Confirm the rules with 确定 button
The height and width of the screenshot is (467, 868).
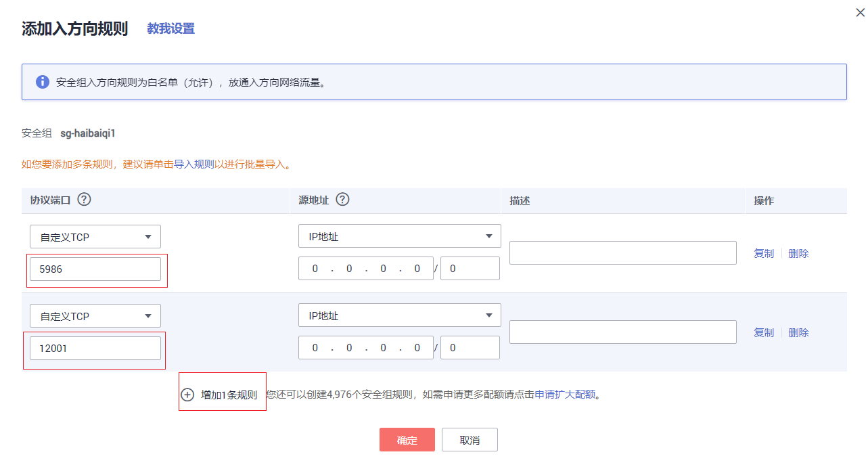coord(407,439)
